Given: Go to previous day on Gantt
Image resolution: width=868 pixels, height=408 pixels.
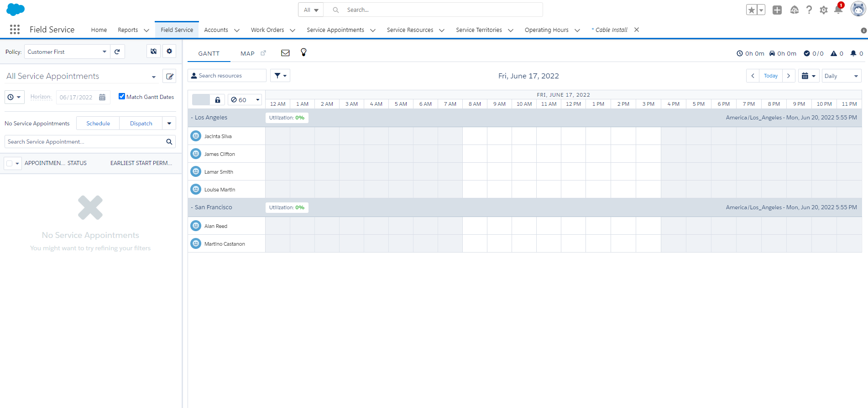Looking at the screenshot, I should point(753,76).
